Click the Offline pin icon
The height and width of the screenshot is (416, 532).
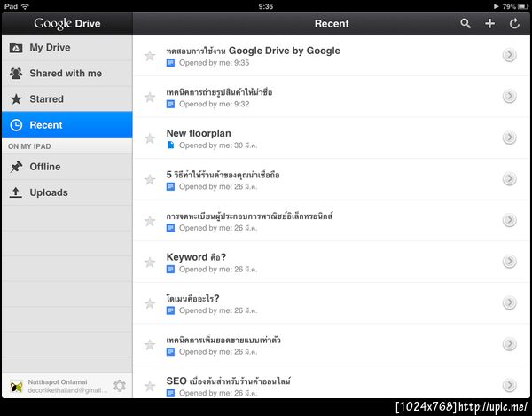16,167
